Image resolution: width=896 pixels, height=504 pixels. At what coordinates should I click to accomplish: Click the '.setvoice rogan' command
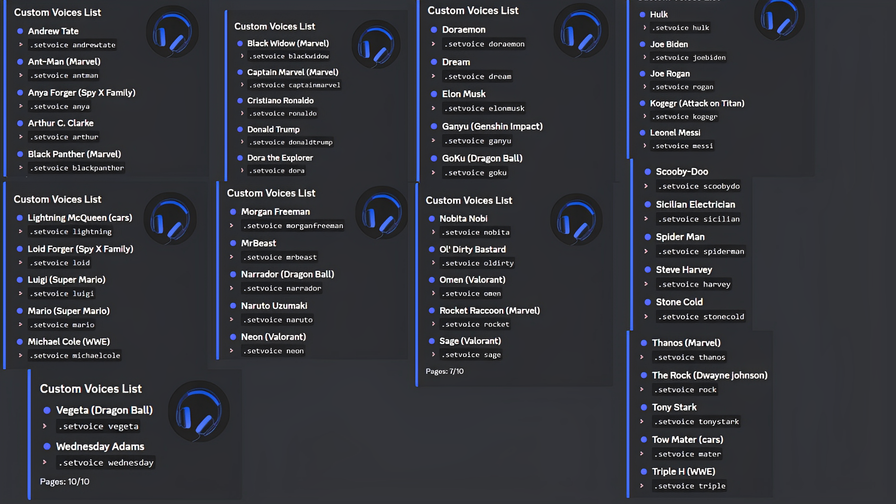[x=683, y=87]
